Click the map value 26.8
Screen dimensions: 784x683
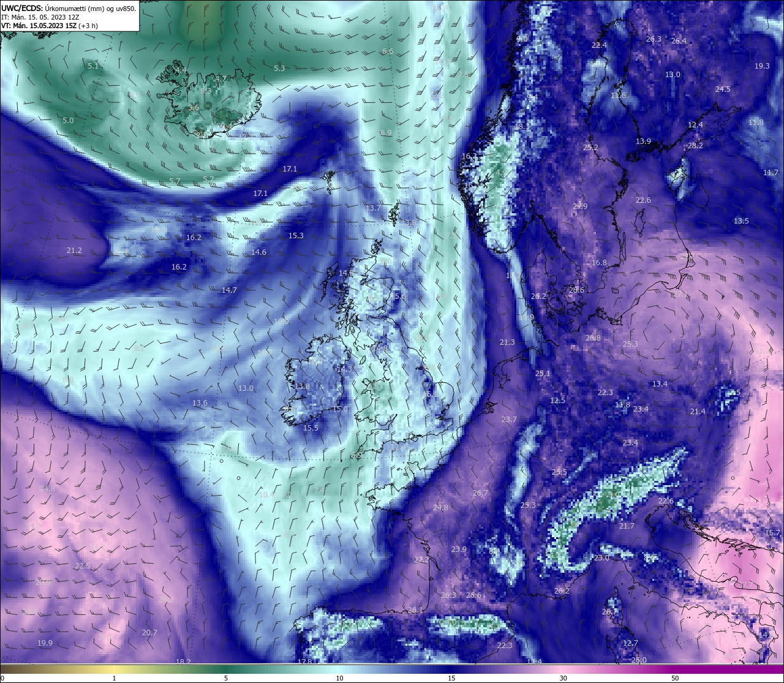[593, 338]
